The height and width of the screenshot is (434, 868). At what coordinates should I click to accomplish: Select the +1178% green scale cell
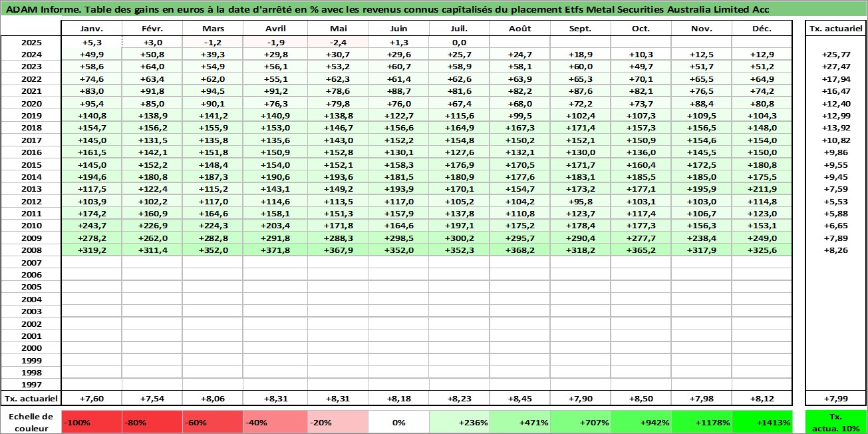(702, 422)
